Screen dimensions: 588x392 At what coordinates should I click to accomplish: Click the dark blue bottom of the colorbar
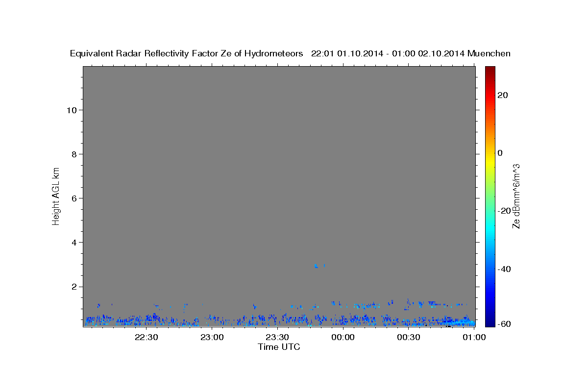[x=490, y=322]
